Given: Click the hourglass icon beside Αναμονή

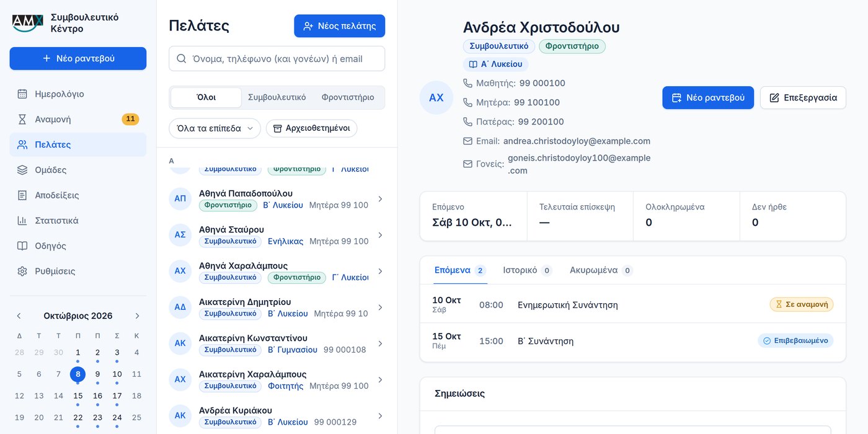Looking at the screenshot, I should click(x=22, y=120).
